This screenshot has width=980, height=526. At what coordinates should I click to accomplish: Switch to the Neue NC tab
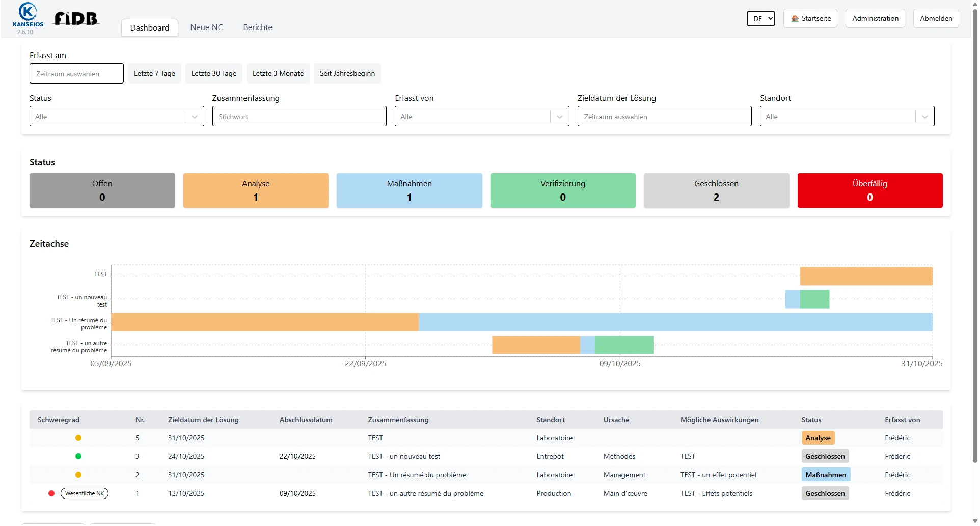click(x=206, y=27)
